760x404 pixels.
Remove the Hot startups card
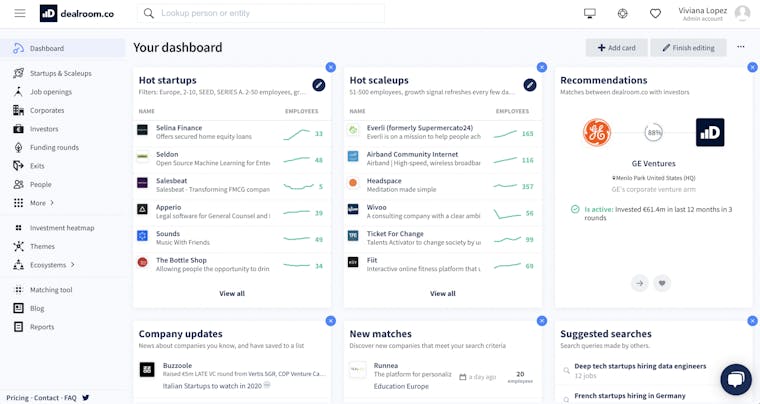tap(331, 67)
